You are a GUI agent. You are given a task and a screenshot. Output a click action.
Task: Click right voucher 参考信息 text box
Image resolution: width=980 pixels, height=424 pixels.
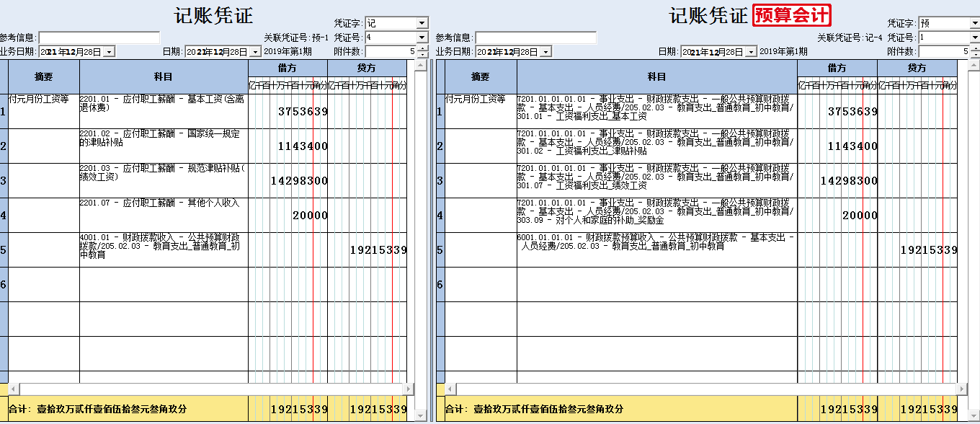click(535, 37)
